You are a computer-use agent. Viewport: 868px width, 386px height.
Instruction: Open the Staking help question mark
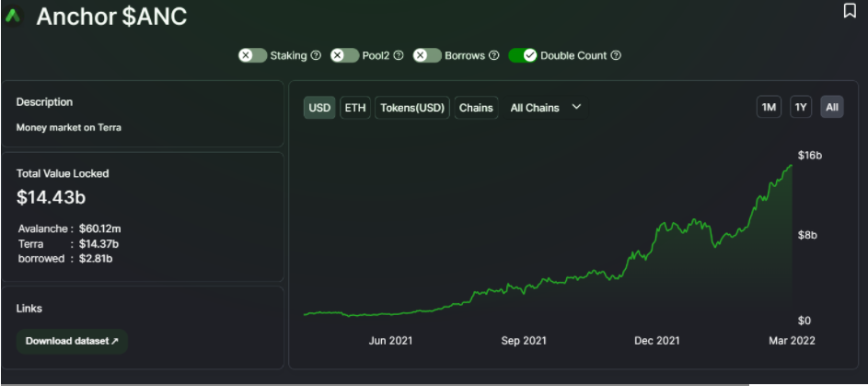tap(316, 55)
